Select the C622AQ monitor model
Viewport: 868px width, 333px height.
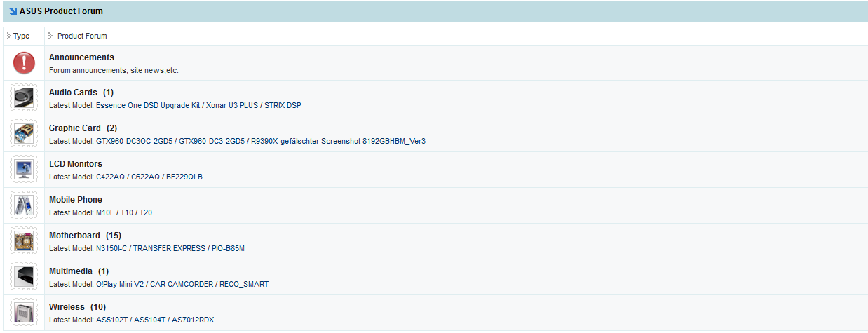pyautogui.click(x=144, y=177)
